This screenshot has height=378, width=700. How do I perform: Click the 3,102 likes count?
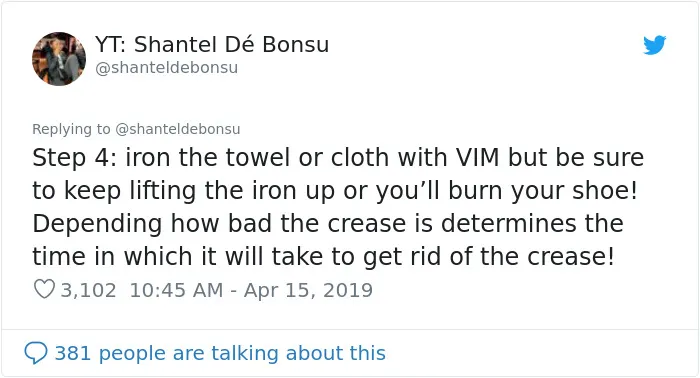click(x=88, y=290)
